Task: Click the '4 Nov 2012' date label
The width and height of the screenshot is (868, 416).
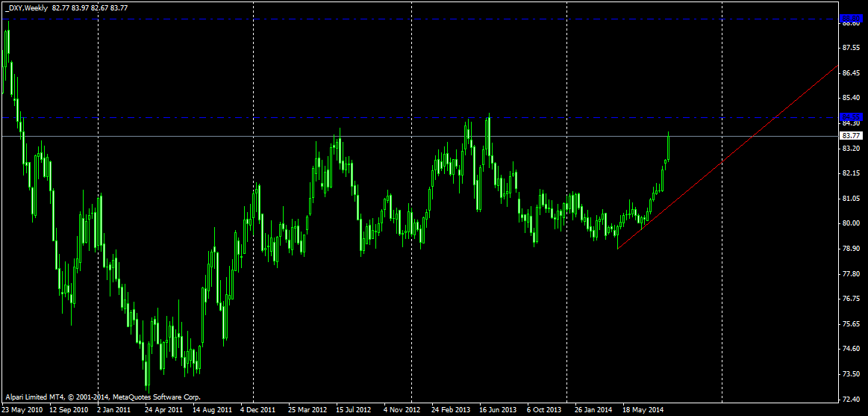Action: click(402, 411)
